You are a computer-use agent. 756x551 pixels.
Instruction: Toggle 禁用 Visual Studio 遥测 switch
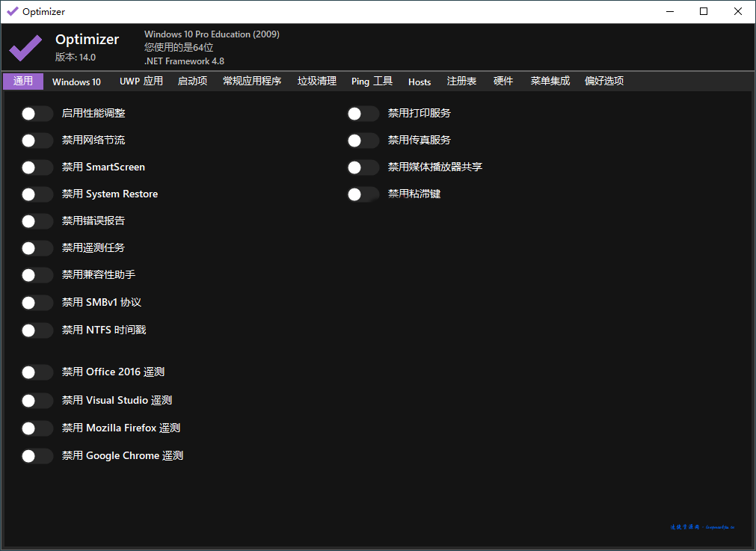coord(37,401)
